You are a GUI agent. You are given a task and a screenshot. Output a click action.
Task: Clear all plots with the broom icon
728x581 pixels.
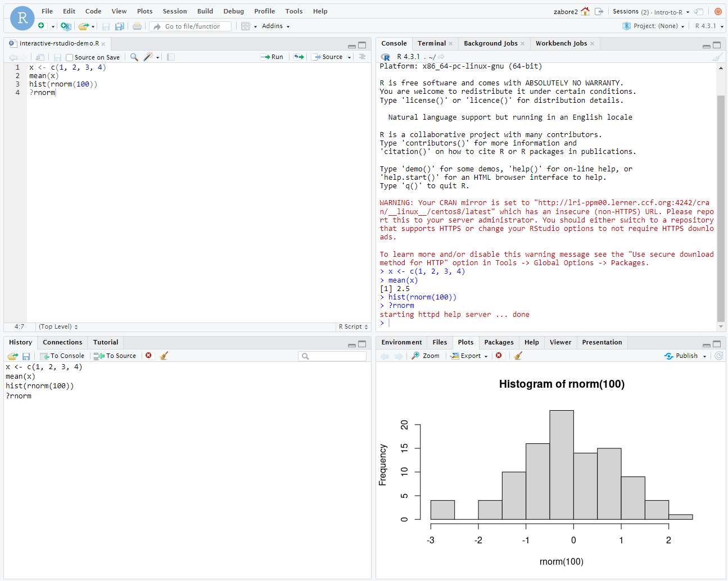point(518,356)
